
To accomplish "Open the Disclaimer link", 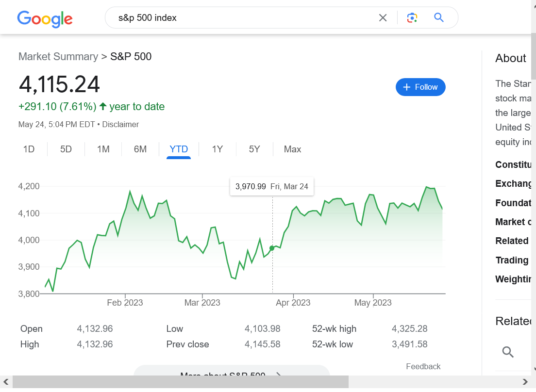I will pyautogui.click(x=120, y=125).
